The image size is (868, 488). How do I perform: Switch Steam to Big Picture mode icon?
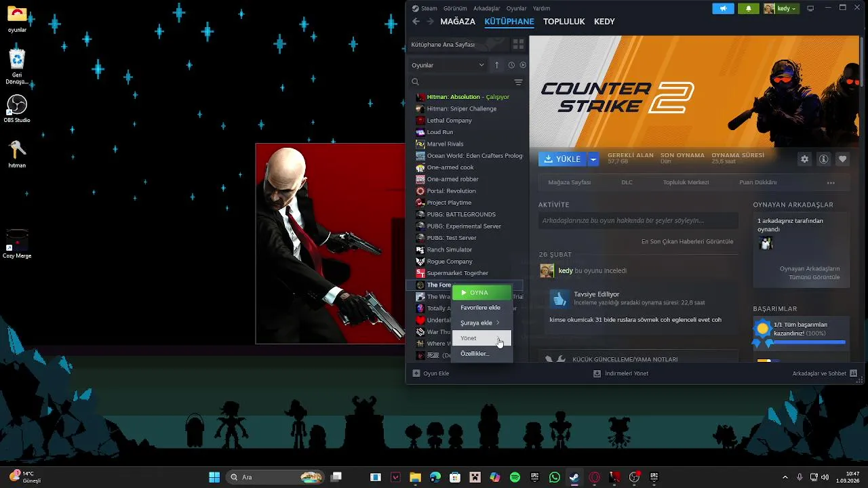click(x=810, y=9)
